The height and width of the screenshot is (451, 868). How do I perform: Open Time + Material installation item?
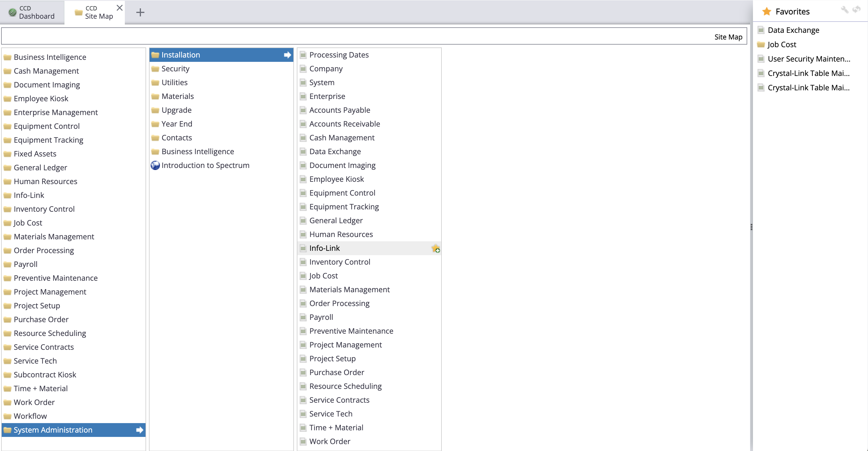tap(336, 428)
